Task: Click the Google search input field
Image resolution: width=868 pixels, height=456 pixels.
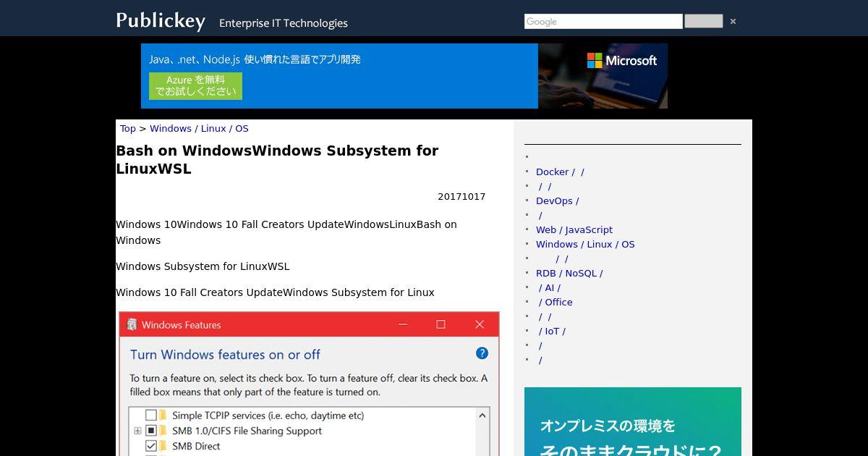Action: point(603,22)
